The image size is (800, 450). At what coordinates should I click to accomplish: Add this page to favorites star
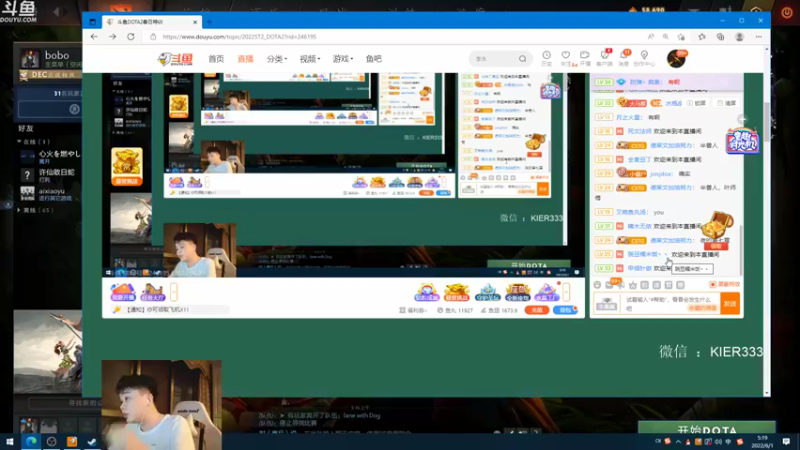[x=681, y=37]
